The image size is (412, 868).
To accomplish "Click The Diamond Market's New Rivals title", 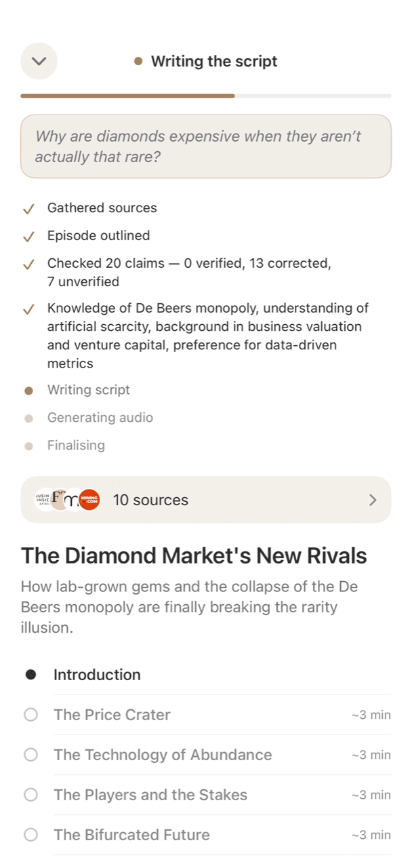I will (194, 556).
